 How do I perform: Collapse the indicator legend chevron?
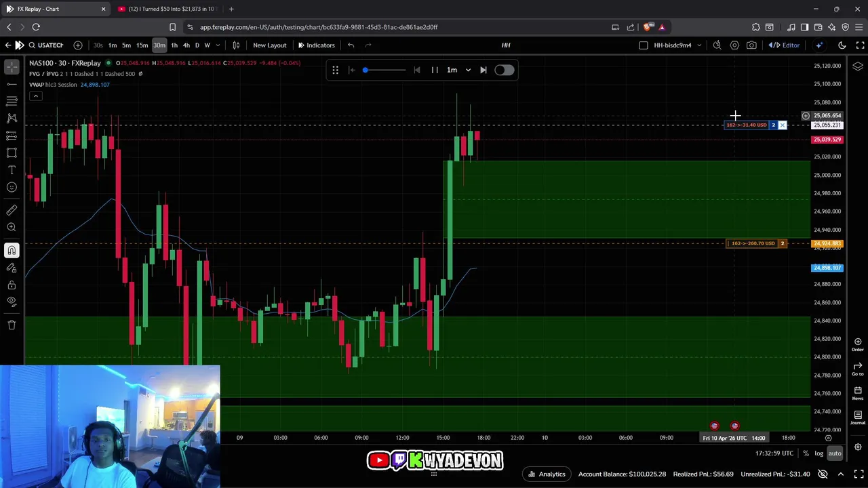pyautogui.click(x=36, y=96)
